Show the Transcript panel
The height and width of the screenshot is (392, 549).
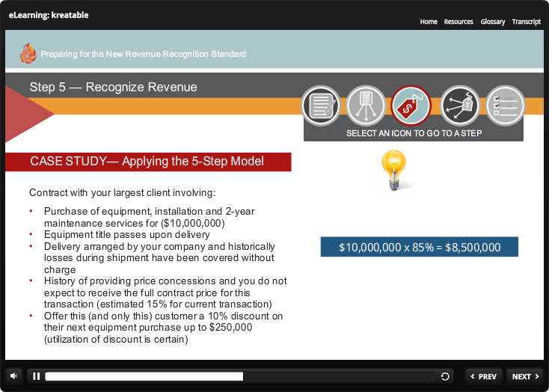point(526,22)
